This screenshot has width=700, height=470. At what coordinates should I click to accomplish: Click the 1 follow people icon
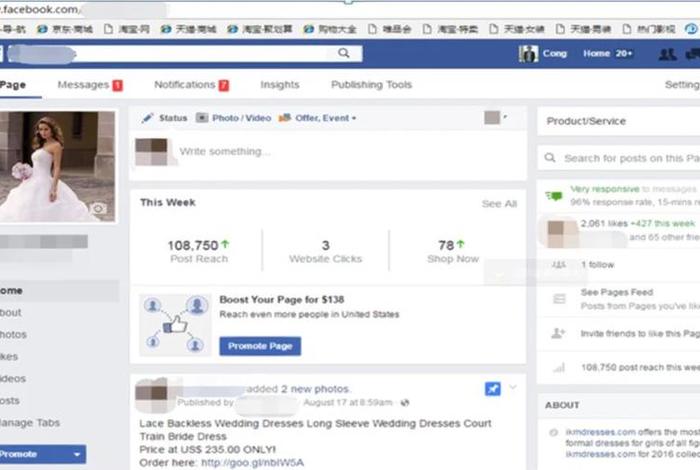[x=558, y=265]
